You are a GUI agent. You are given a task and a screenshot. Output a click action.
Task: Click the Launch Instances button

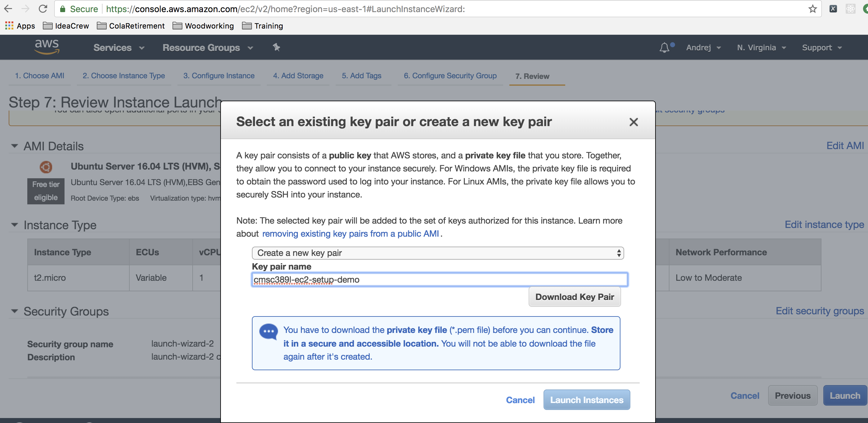pos(587,400)
